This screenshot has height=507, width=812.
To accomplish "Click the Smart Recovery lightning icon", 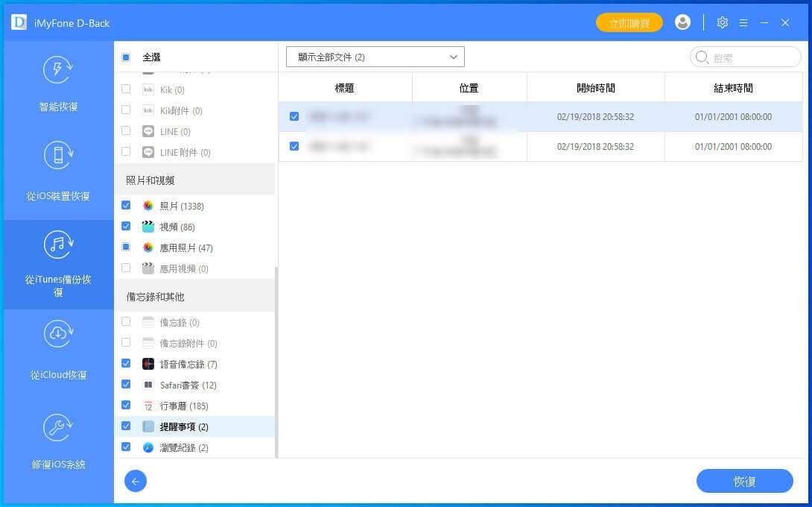I will coord(58,69).
